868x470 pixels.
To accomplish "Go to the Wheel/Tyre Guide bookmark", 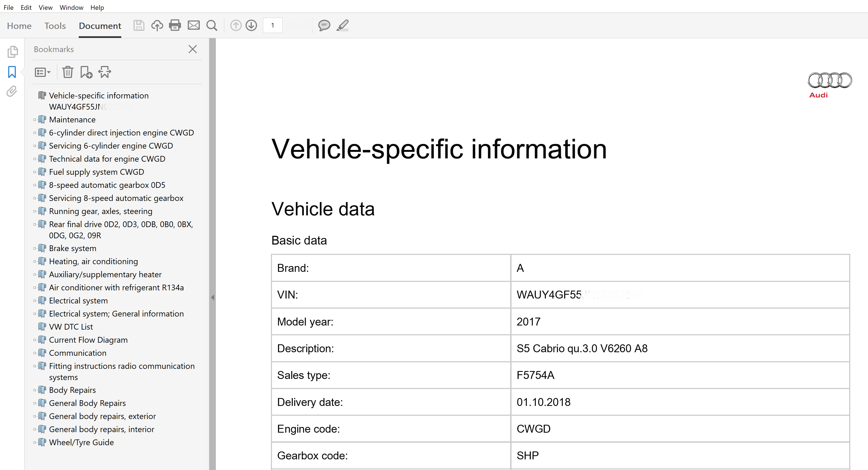I will [x=81, y=442].
